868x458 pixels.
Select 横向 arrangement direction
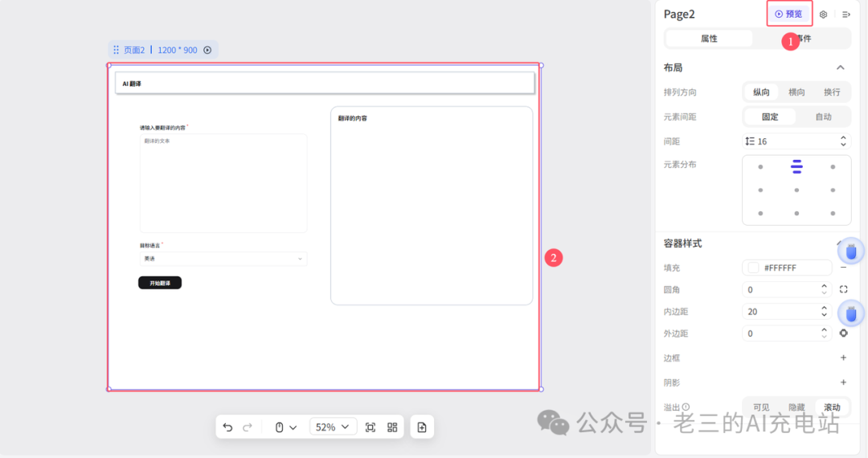(796, 92)
